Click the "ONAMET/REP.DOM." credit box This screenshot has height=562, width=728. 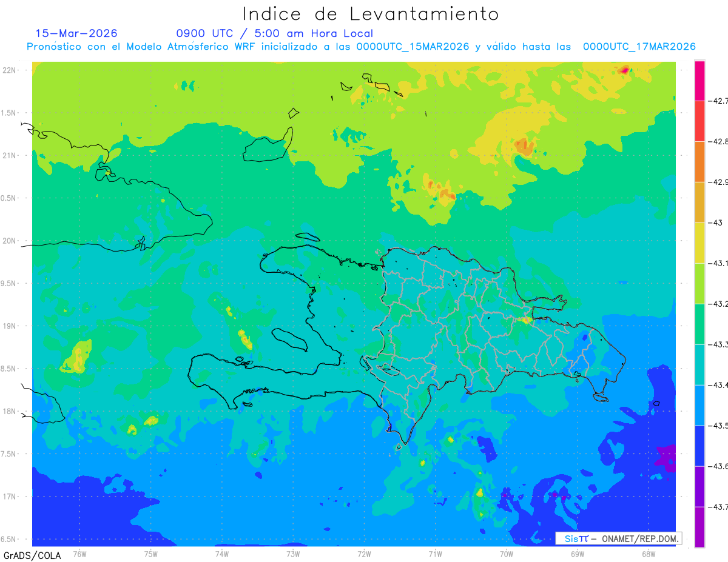coord(618,538)
